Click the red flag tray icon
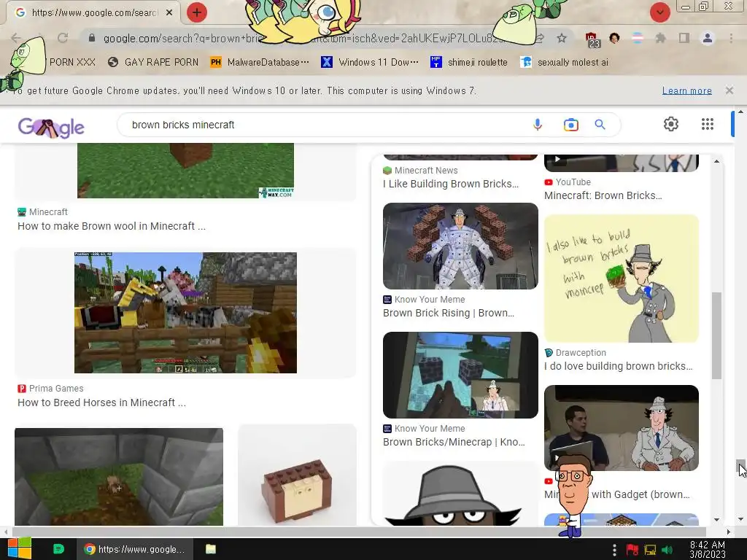This screenshot has height=560, width=747. coord(632,550)
